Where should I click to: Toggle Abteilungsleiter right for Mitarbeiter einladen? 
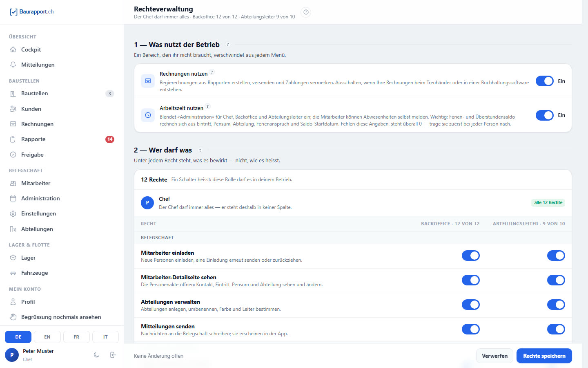point(556,256)
